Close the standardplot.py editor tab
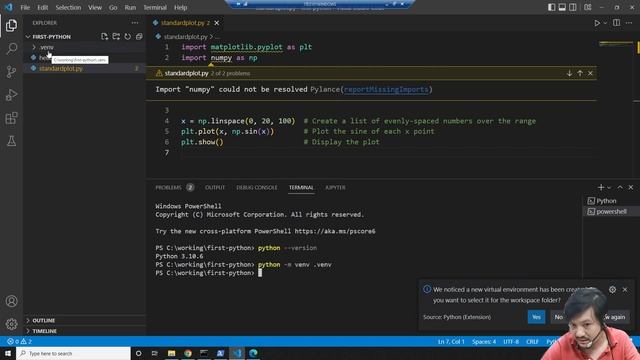Viewport: 640px width, 360px height. (x=217, y=23)
